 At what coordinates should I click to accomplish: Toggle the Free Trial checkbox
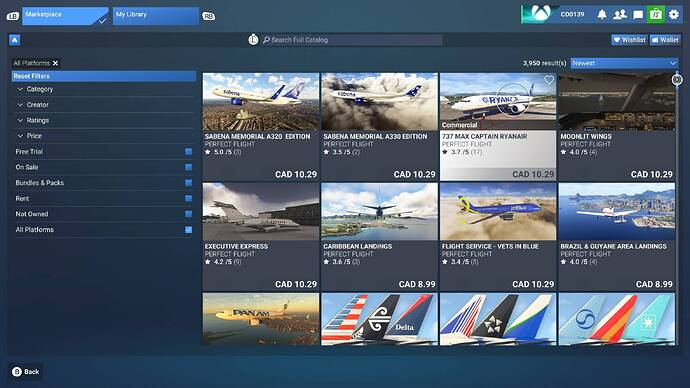[x=188, y=152]
